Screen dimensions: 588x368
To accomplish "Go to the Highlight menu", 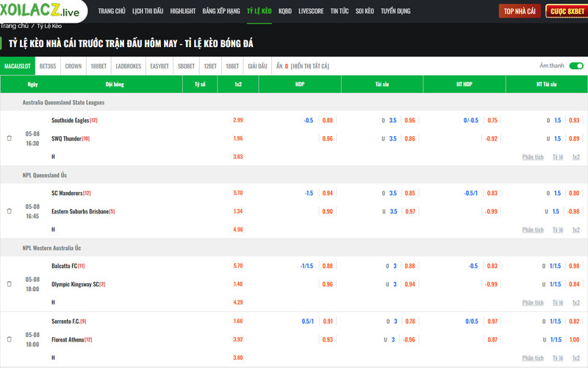I will [183, 11].
